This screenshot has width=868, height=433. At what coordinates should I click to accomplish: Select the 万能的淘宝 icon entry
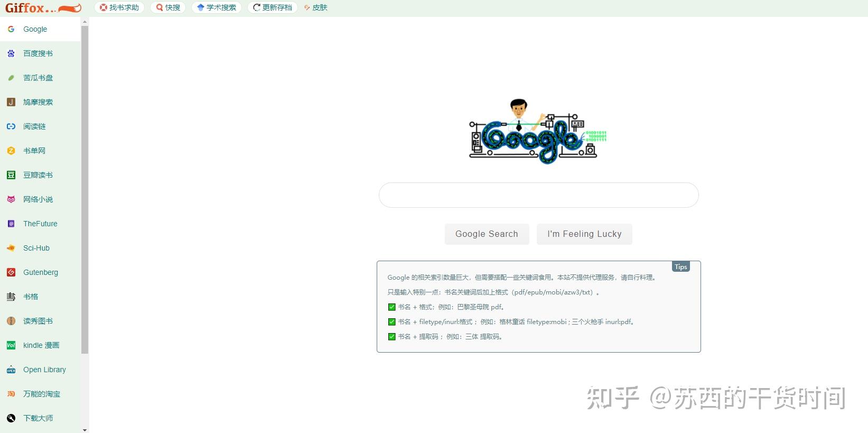click(40, 394)
